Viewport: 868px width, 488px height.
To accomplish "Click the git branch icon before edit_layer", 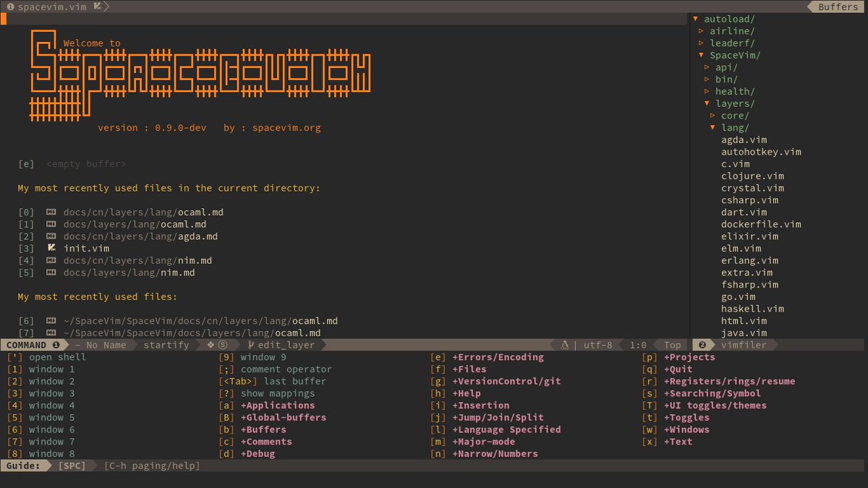I will tap(251, 346).
